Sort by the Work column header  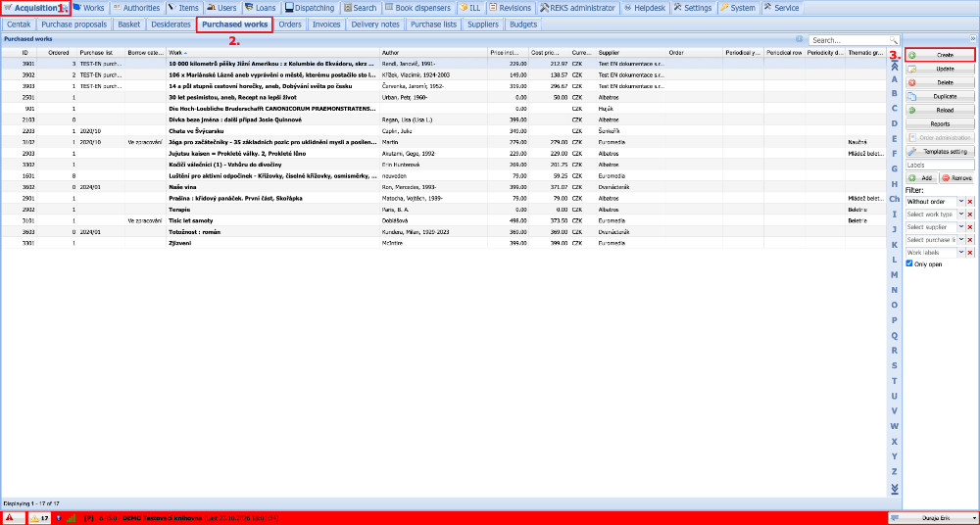point(272,53)
